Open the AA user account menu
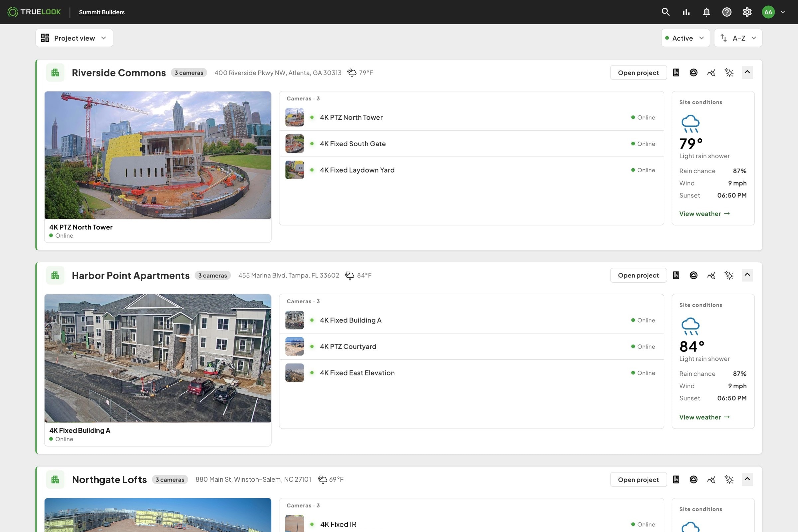The image size is (798, 532). 773,12
